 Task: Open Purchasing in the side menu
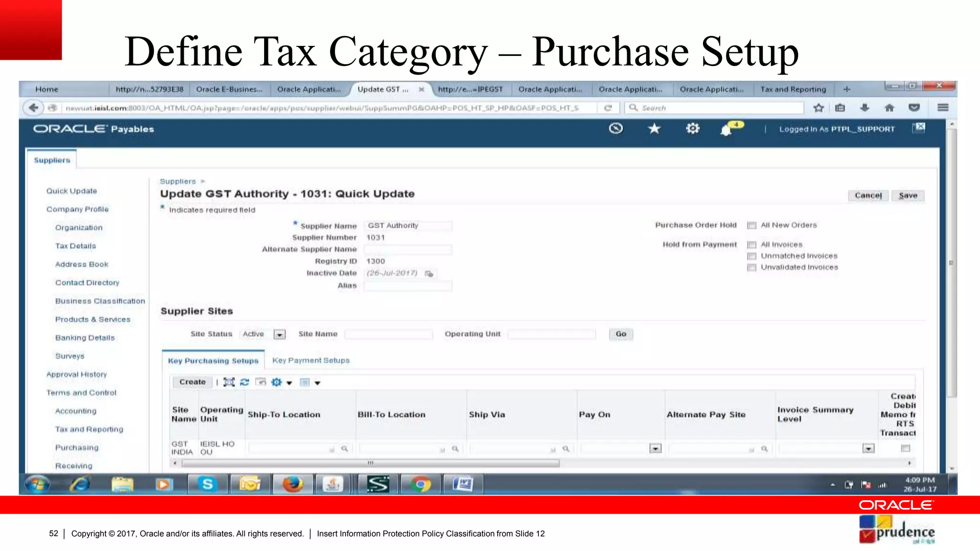77,448
